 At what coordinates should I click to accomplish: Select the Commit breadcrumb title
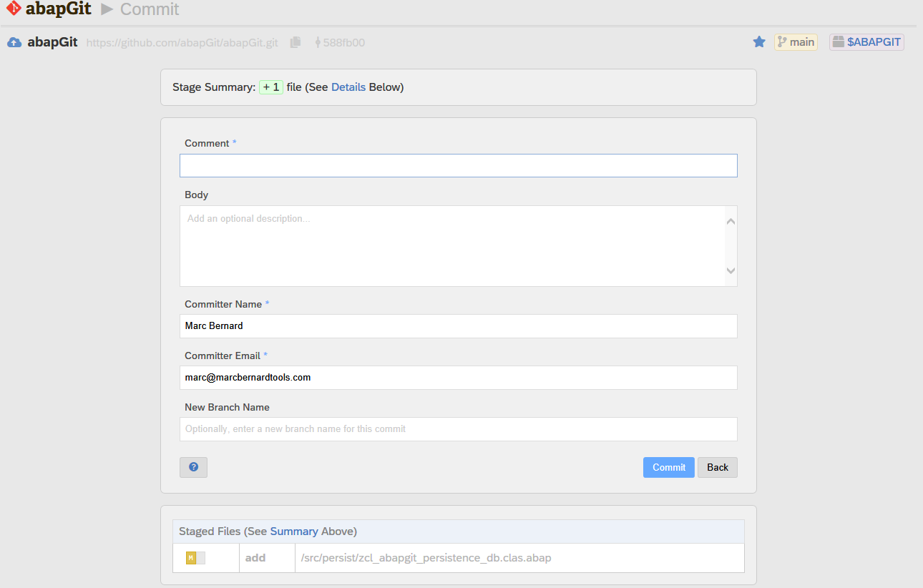point(150,9)
